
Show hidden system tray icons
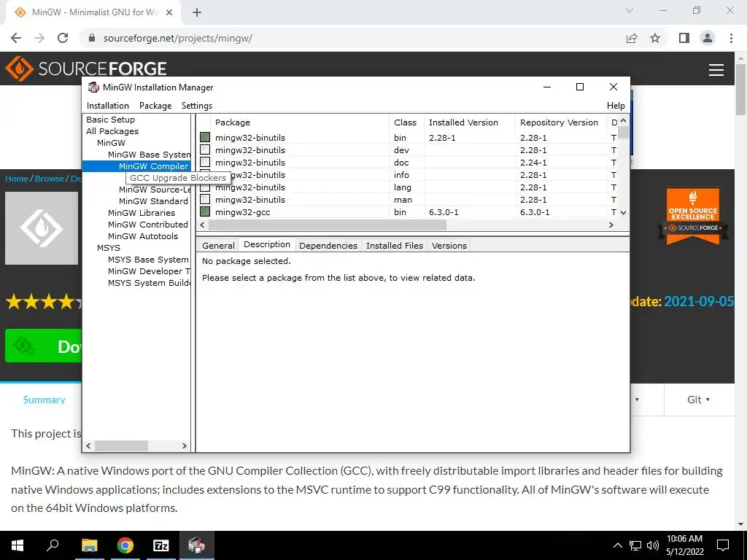pyautogui.click(x=617, y=545)
